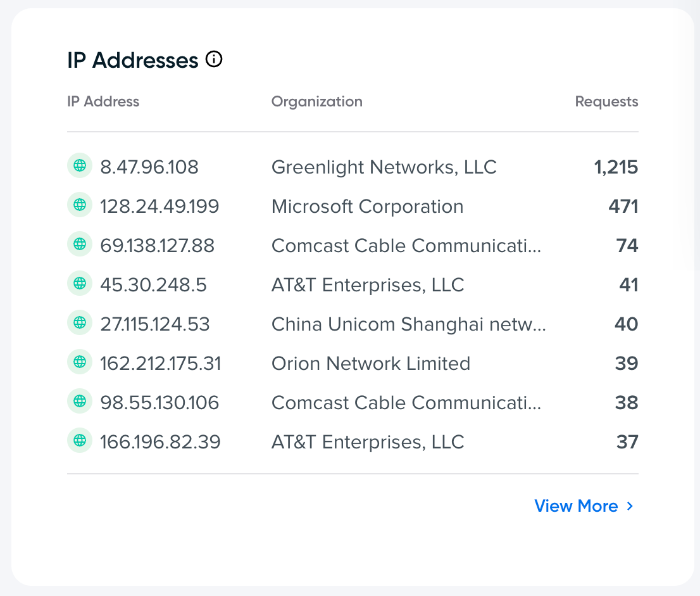Expand list with View More chevron arrow
The image size is (700, 596).
tap(630, 506)
